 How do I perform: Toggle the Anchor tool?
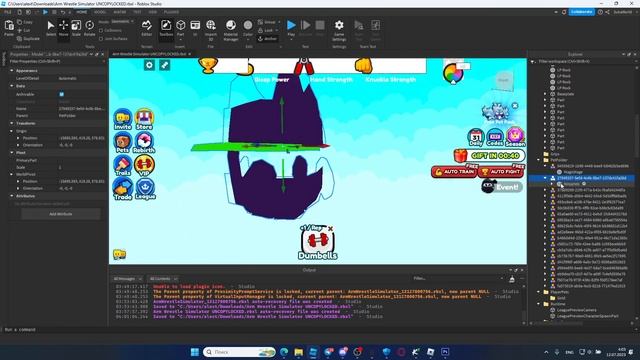click(268, 39)
